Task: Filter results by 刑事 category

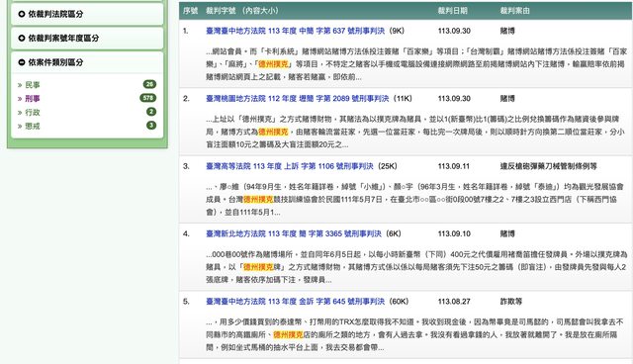Action: 33,99
